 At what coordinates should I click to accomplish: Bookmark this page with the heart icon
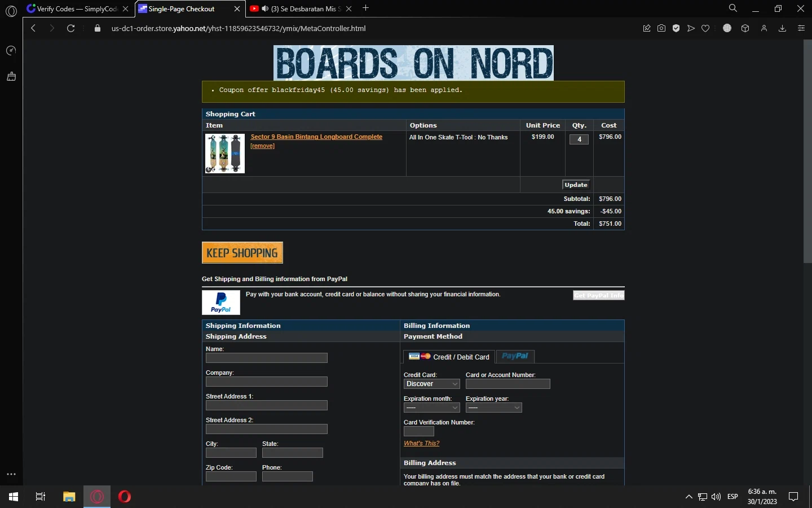coord(705,28)
